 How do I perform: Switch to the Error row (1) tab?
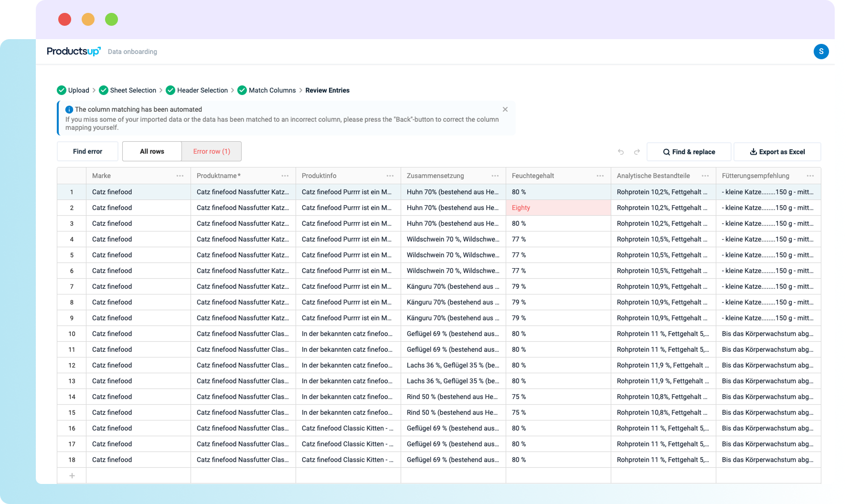(x=212, y=151)
